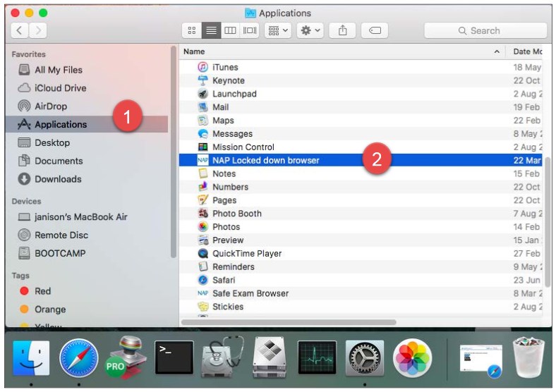This screenshot has height=392, width=556.
Task: Click the Keynote app icon
Action: coord(203,80)
